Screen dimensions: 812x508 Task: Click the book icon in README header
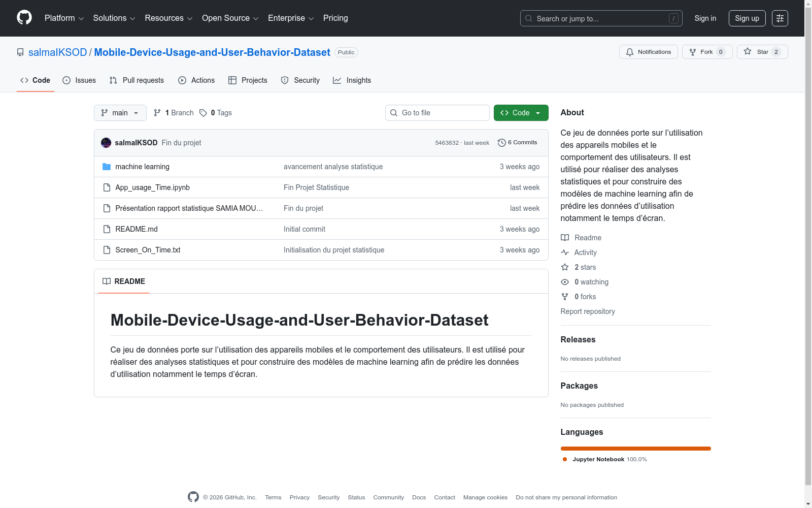pyautogui.click(x=107, y=281)
